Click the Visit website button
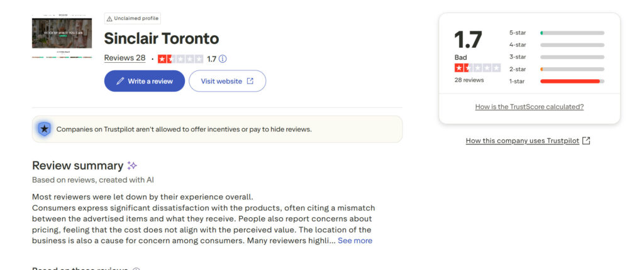Image resolution: width=644 pixels, height=270 pixels. click(227, 81)
